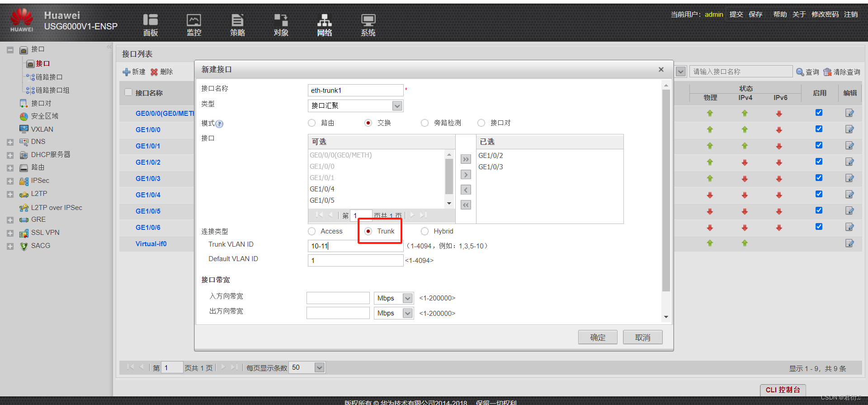
Task: Select the Hybrid connection type
Action: click(x=425, y=231)
